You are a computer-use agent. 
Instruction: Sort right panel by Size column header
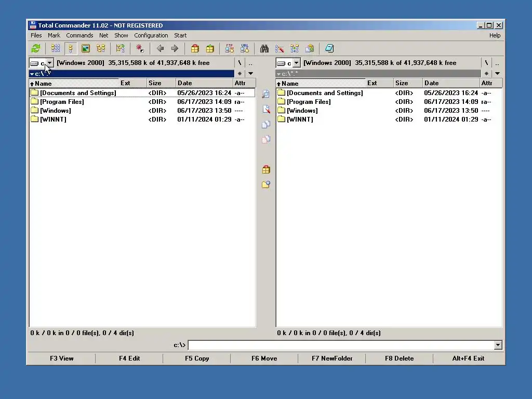pos(408,83)
